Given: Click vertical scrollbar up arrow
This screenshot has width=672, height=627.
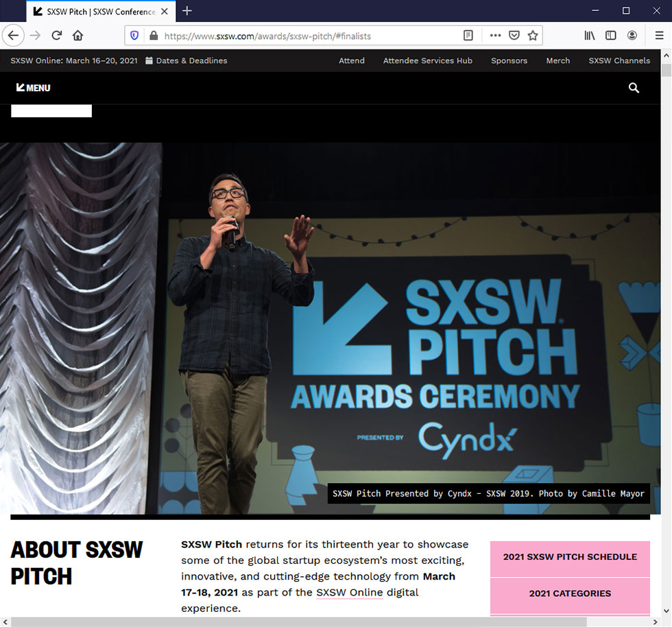Looking at the screenshot, I should pyautogui.click(x=666, y=56).
